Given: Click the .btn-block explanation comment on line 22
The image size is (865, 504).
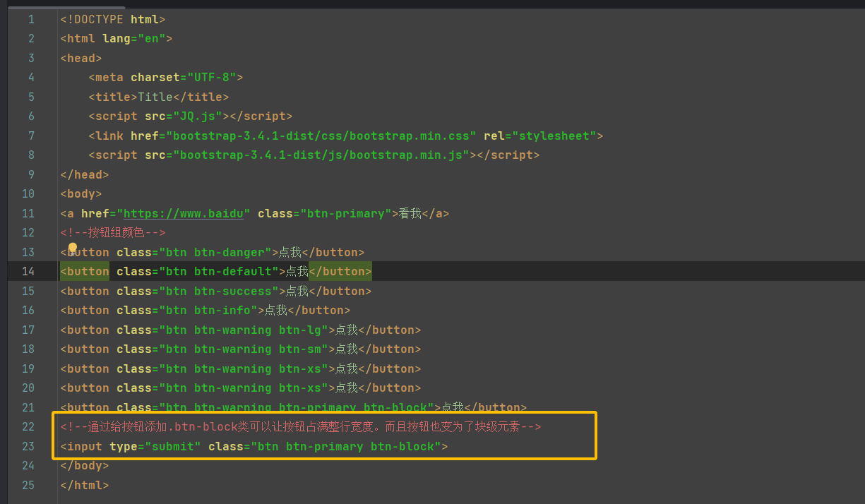Looking at the screenshot, I should click(301, 427).
